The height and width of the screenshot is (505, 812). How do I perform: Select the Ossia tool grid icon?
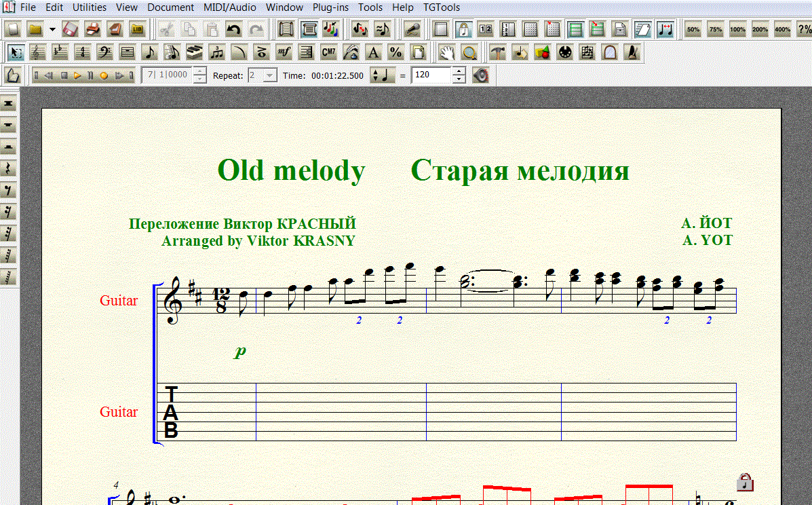click(587, 52)
